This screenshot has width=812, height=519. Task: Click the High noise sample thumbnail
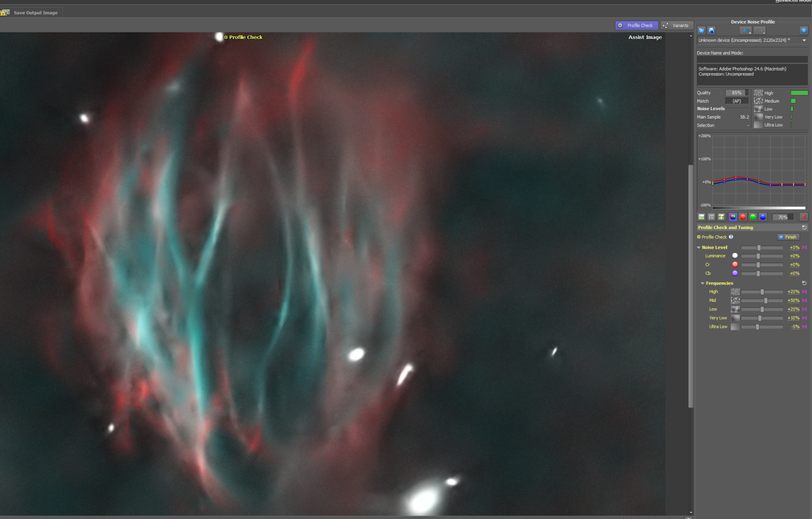tap(758, 93)
